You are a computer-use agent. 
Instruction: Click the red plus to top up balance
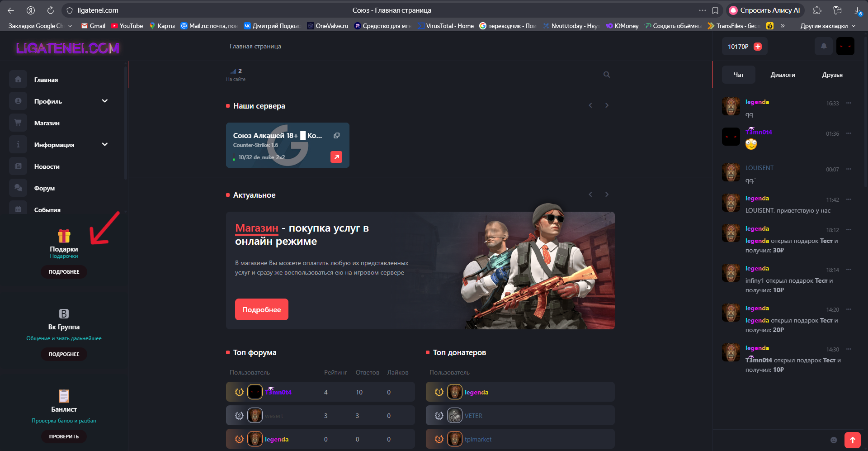coord(758,47)
